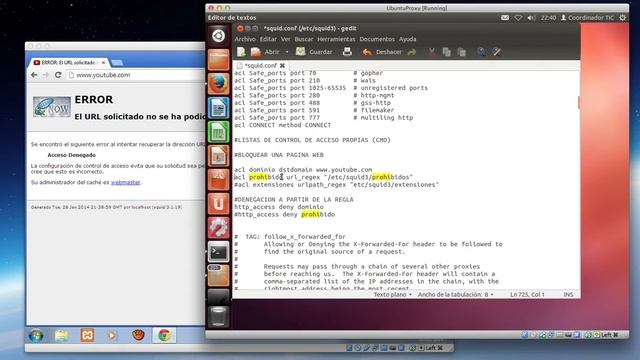
Task: Click the Chrome forward arrow button
Action: pyautogui.click(x=46, y=75)
